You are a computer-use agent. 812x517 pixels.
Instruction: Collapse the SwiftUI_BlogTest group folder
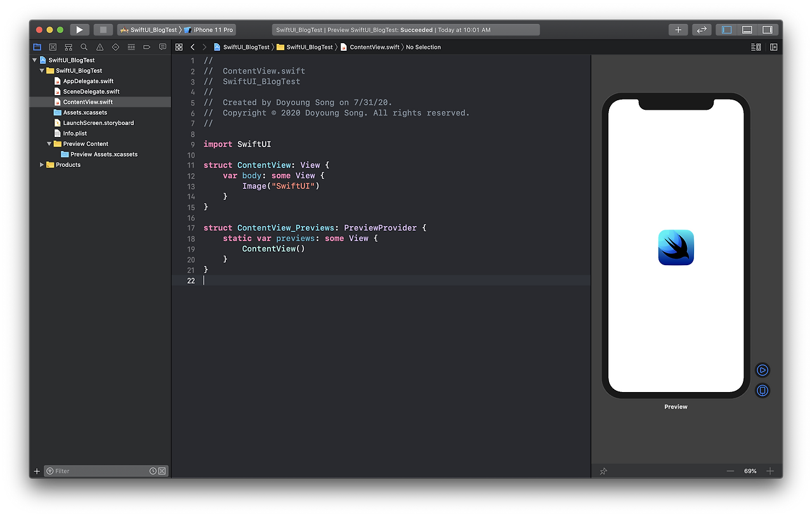coord(42,70)
